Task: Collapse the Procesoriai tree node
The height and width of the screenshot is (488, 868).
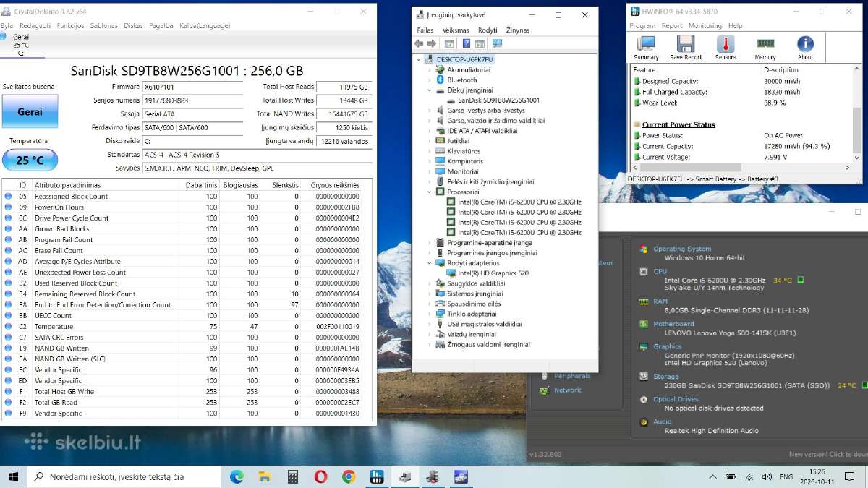Action: [x=430, y=192]
